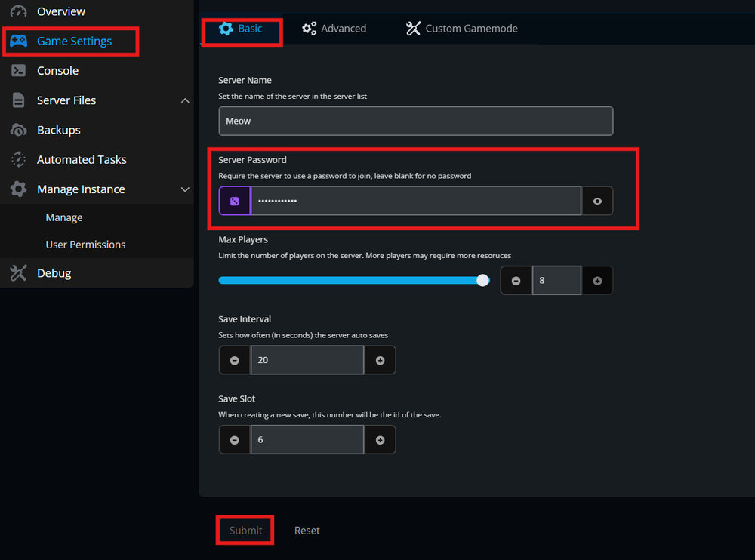Switch to the Advanced tab

tap(334, 28)
